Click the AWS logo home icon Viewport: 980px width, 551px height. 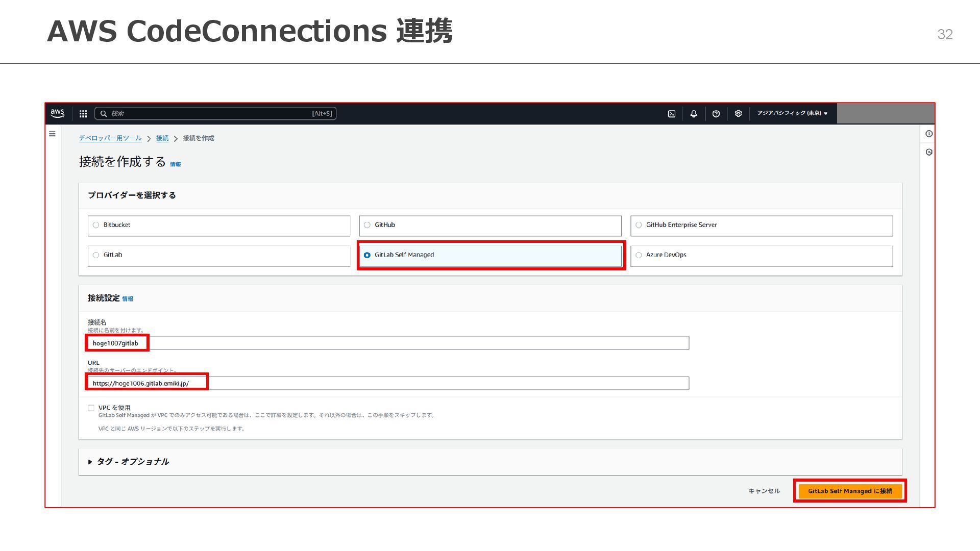[57, 113]
